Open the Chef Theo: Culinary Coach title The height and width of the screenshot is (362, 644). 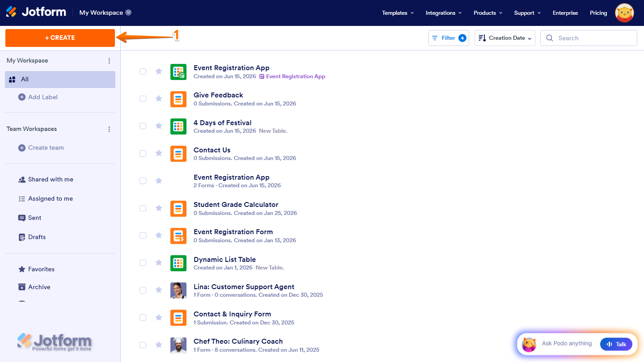238,341
